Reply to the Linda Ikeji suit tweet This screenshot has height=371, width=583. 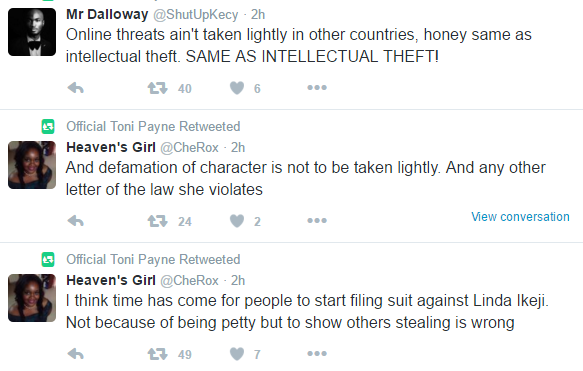76,354
